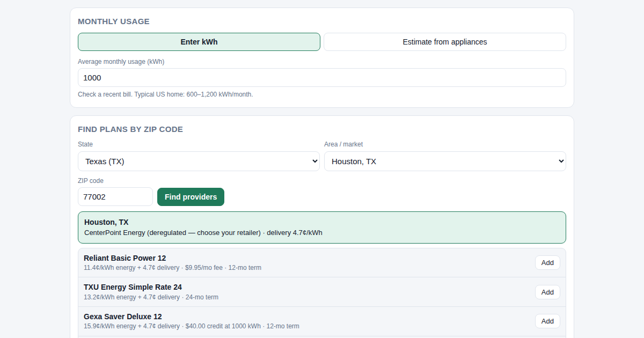Click the Find providers button

(191, 196)
